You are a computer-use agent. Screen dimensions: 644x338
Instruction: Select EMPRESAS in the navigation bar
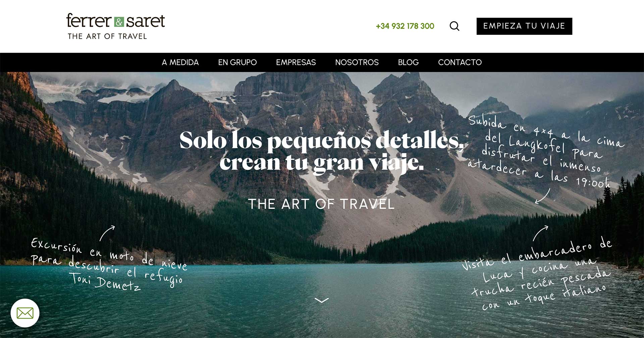pyautogui.click(x=296, y=62)
